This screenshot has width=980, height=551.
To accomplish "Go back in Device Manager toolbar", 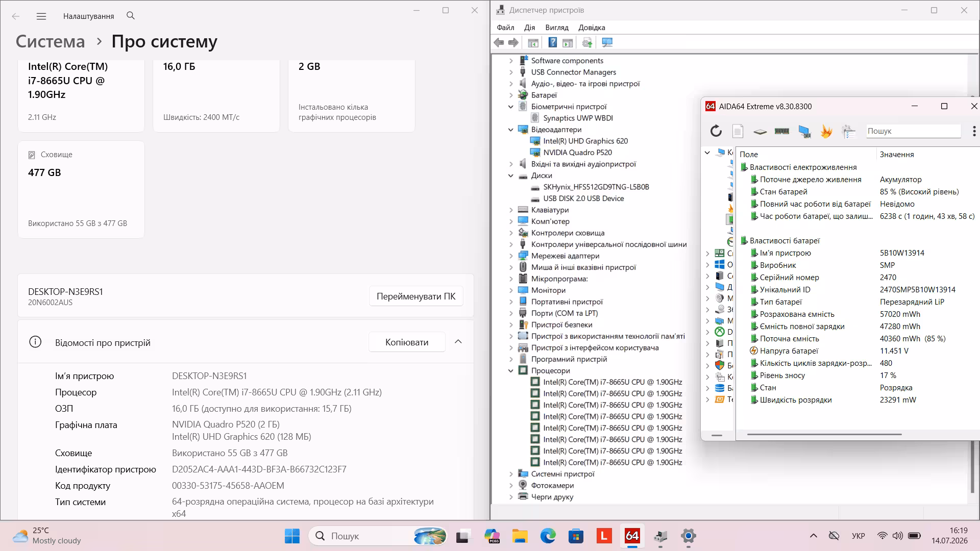I will point(499,43).
